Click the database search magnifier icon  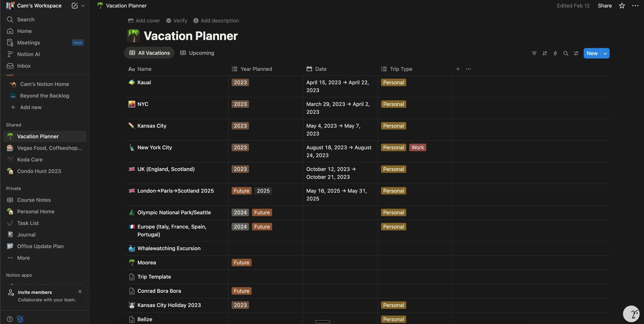pyautogui.click(x=566, y=53)
